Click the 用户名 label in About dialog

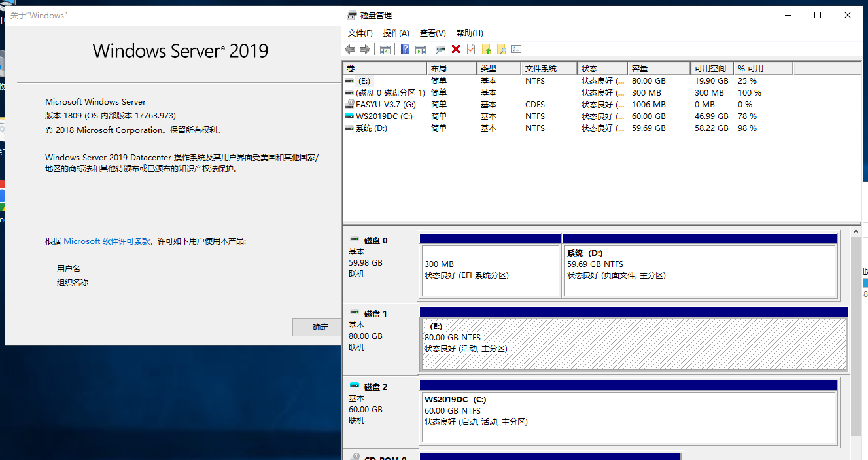[x=69, y=269]
